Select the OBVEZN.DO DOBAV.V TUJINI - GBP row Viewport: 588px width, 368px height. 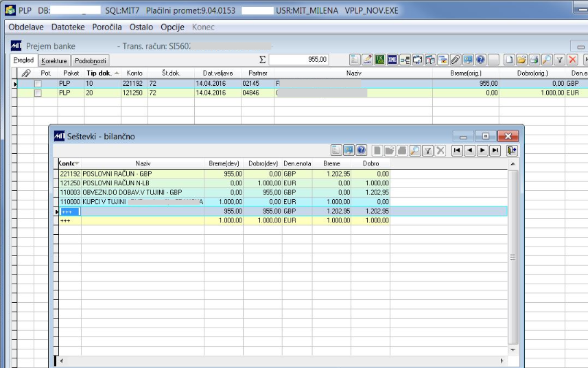click(x=224, y=192)
